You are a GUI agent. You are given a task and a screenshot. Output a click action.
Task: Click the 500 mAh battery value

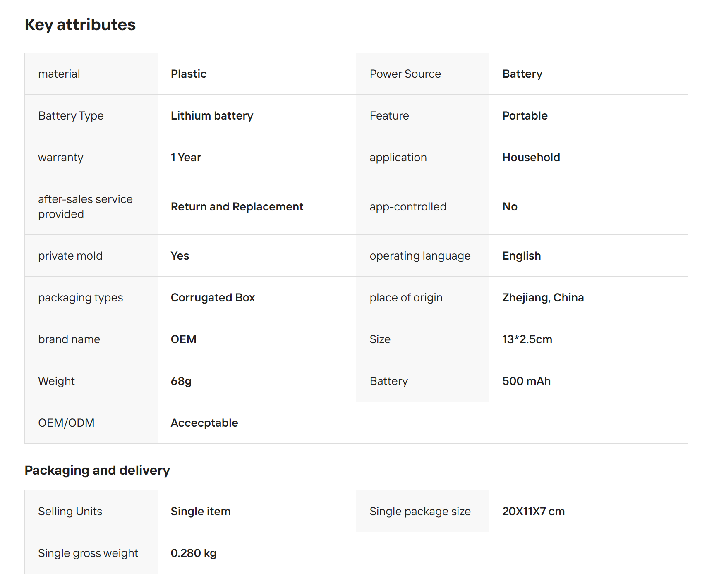point(526,381)
